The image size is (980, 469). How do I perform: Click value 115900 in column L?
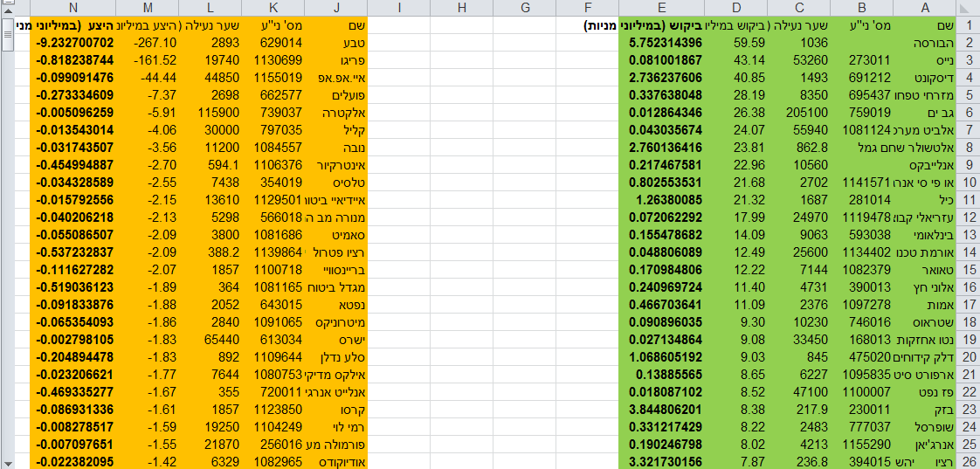(x=210, y=114)
